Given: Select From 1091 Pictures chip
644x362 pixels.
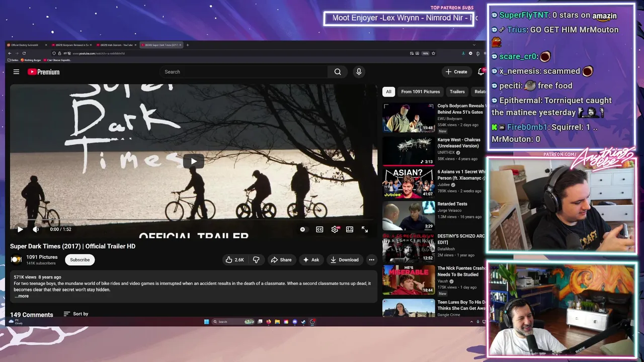Looking at the screenshot, I should [421, 92].
